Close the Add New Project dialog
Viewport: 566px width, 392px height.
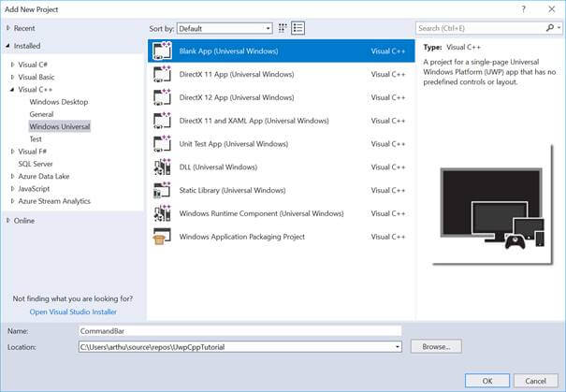coord(552,9)
